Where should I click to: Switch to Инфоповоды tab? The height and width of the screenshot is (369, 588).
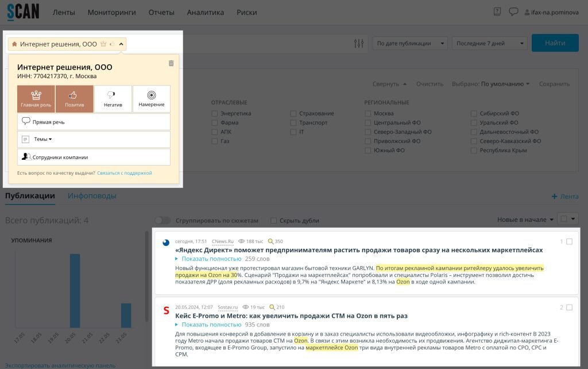tap(92, 195)
